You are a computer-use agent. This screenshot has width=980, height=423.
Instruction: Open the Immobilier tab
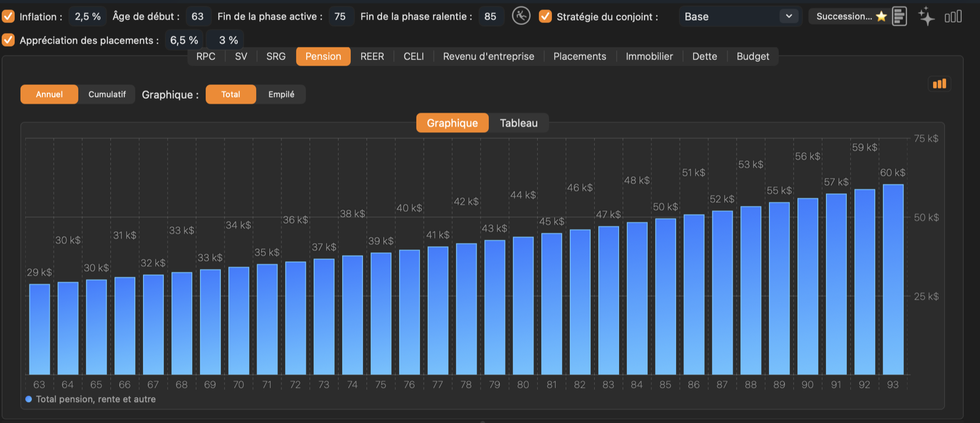[x=649, y=56]
